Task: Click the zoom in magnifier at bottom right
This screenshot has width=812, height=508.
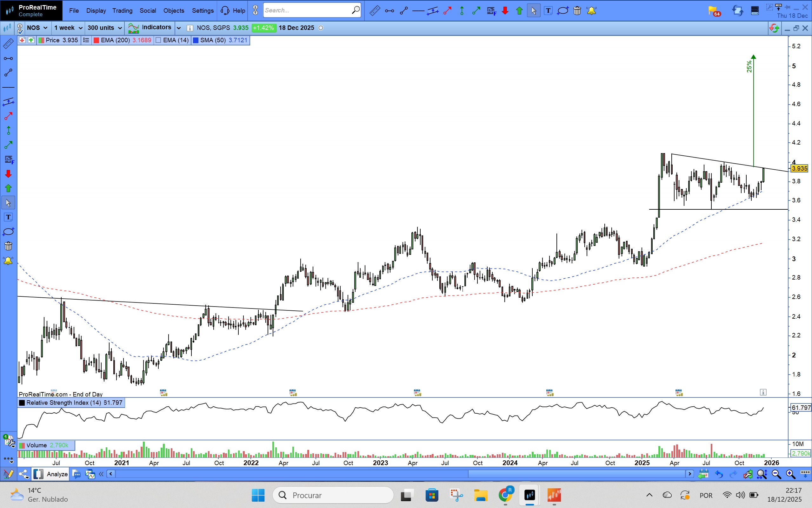Action: click(x=790, y=474)
